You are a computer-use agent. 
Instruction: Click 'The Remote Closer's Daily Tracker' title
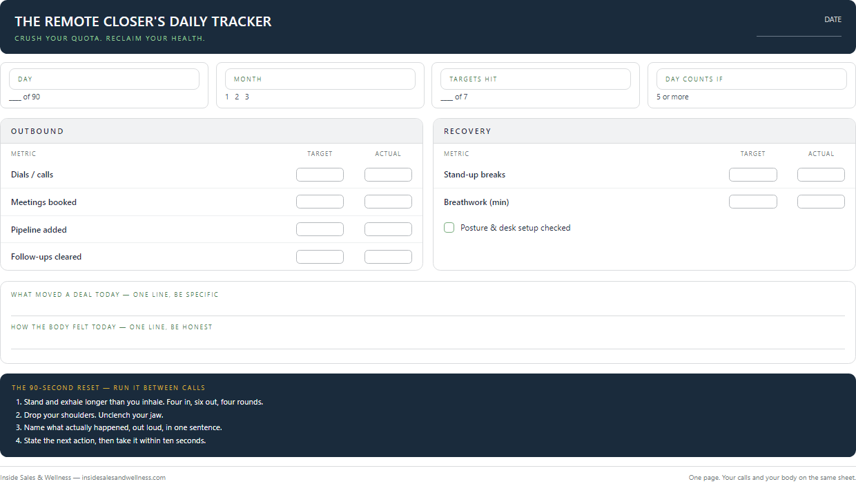pyautogui.click(x=143, y=21)
